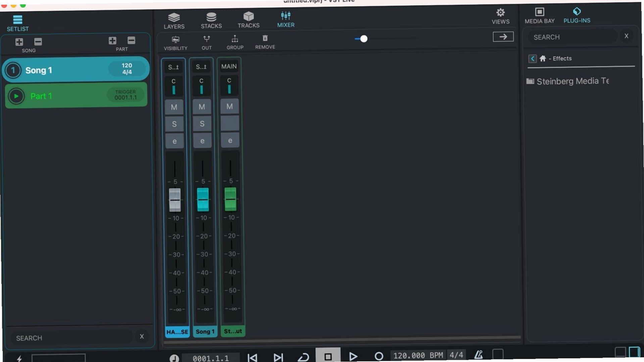Viewport: 644px width, 362px height.
Task: Select the St...ut channel name label
Action: [233, 331]
